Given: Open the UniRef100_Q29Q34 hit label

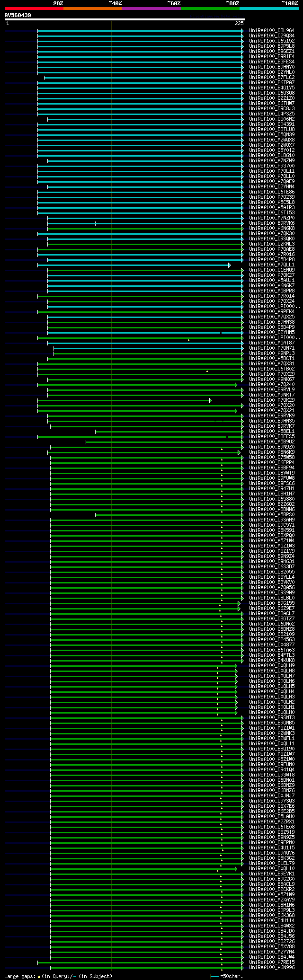Looking at the screenshot, I should [272, 36].
